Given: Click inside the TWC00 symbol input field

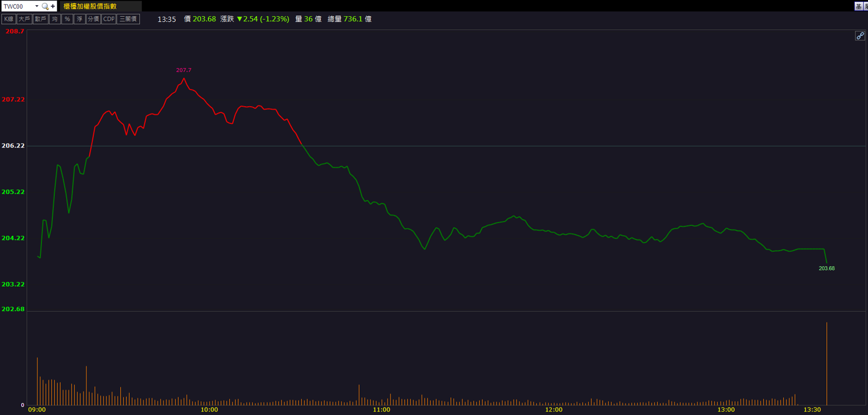Looking at the screenshot, I should pos(17,6).
